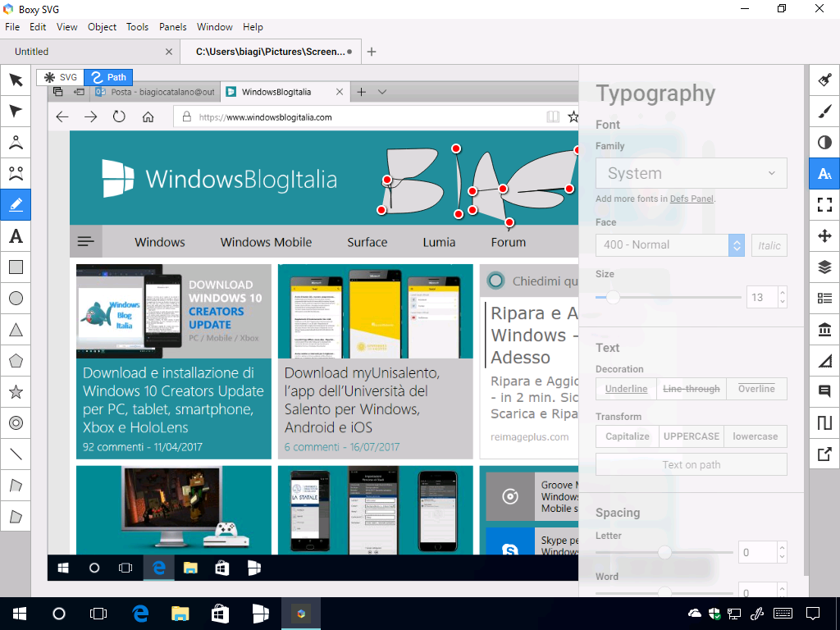Pick the sad-face tool icon in the left toolbar

click(16, 174)
